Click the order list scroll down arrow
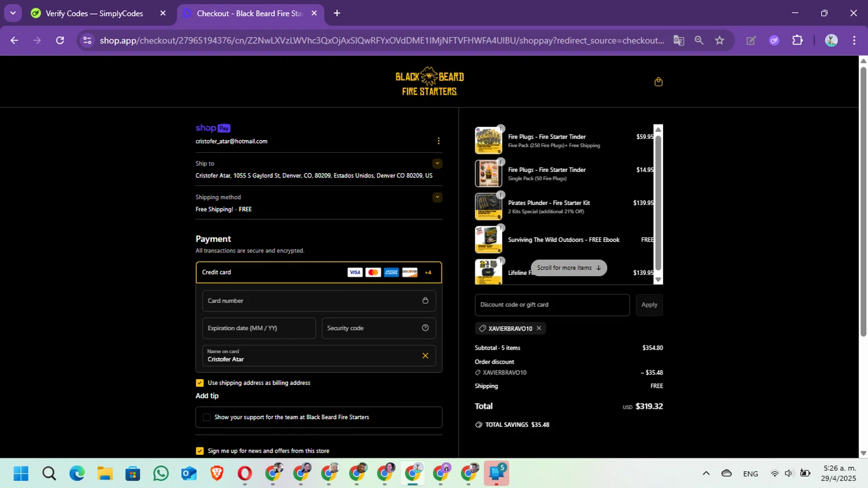This screenshot has height=488, width=868. tap(658, 280)
